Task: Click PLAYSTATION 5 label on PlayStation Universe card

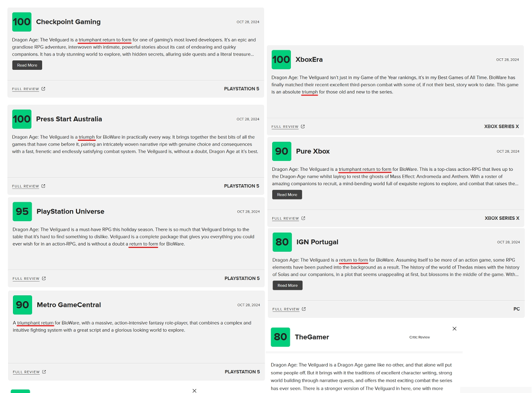Action: [242, 278]
